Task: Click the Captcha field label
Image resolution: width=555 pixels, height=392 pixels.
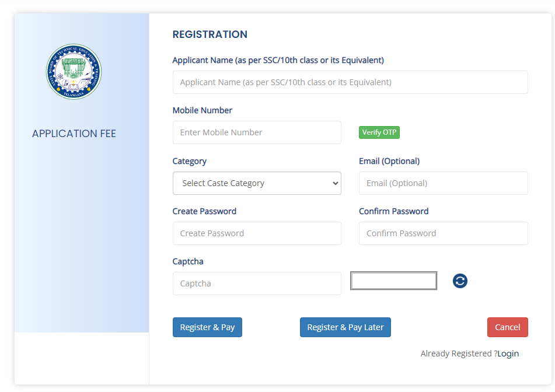Action: tap(188, 261)
